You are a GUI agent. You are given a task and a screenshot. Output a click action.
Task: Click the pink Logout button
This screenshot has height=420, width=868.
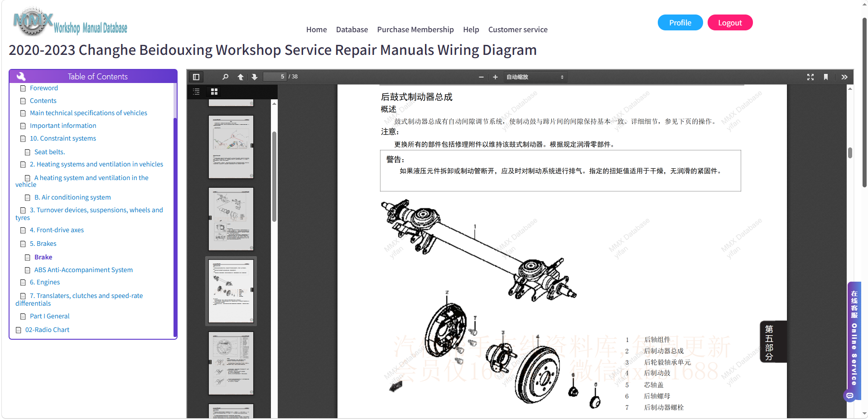point(730,23)
